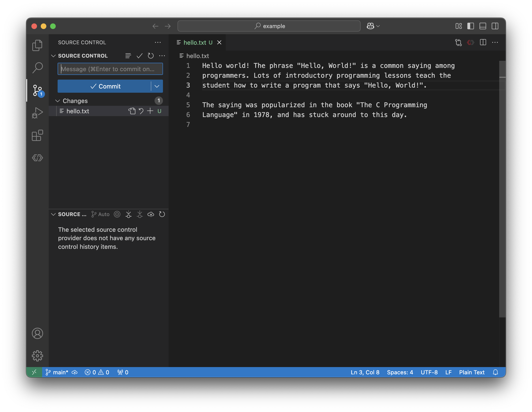Split the editor right
Viewport: 532px width, 412px height.
click(483, 42)
